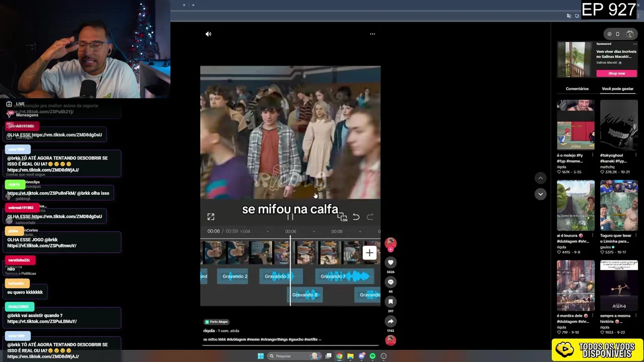
Task: Go to next video with down chevron
Action: [540, 194]
